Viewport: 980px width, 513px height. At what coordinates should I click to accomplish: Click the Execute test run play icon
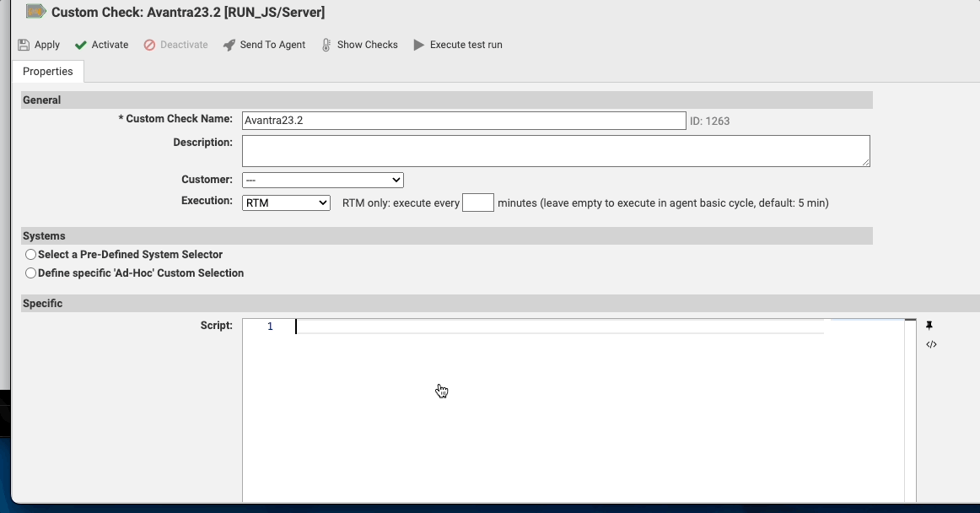[418, 44]
